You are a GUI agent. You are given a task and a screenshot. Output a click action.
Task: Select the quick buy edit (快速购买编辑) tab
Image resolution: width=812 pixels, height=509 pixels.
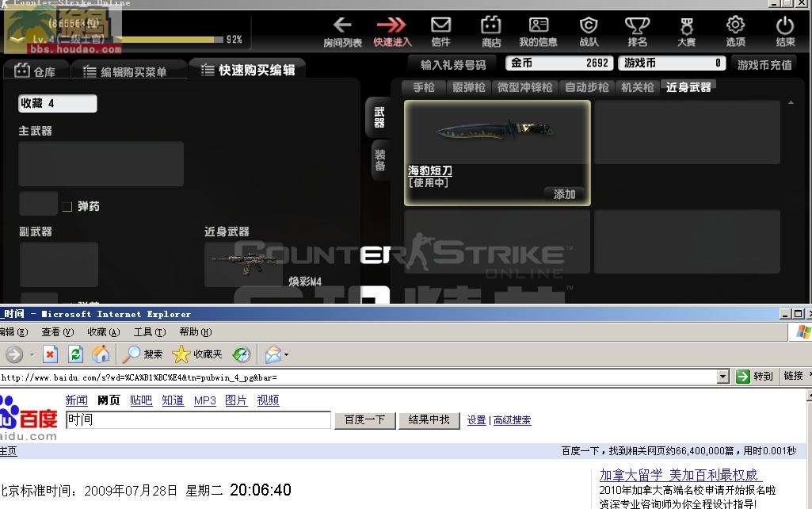[248, 70]
